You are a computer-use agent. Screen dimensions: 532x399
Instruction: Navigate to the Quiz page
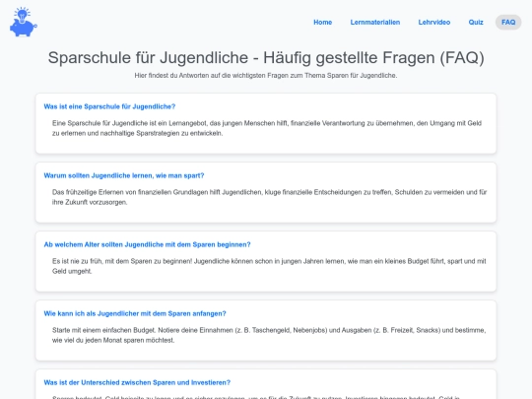coord(476,23)
